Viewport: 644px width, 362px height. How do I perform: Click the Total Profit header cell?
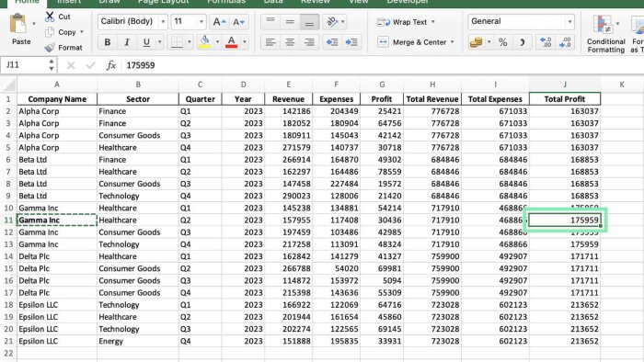point(565,99)
